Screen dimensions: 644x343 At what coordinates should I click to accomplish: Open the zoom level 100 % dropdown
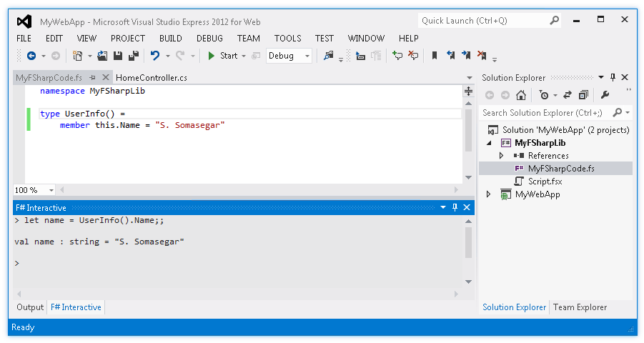[x=51, y=190]
